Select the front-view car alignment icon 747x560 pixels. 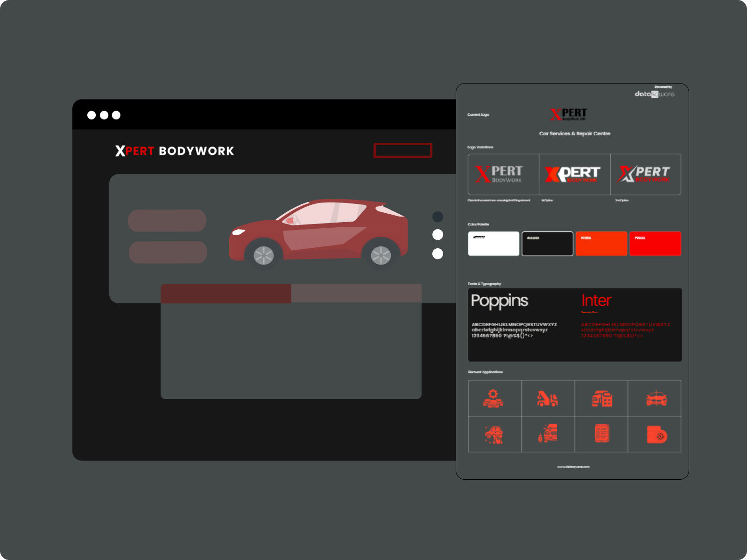pyautogui.click(x=656, y=399)
